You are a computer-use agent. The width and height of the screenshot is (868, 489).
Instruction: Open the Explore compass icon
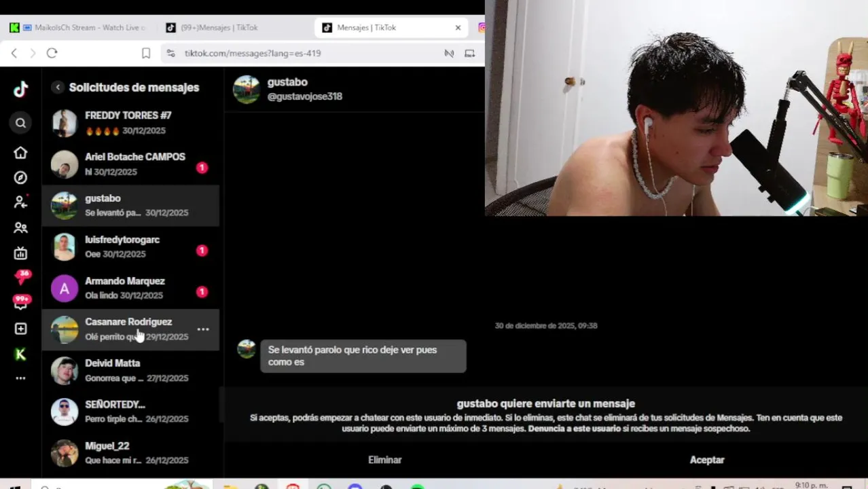point(20,178)
